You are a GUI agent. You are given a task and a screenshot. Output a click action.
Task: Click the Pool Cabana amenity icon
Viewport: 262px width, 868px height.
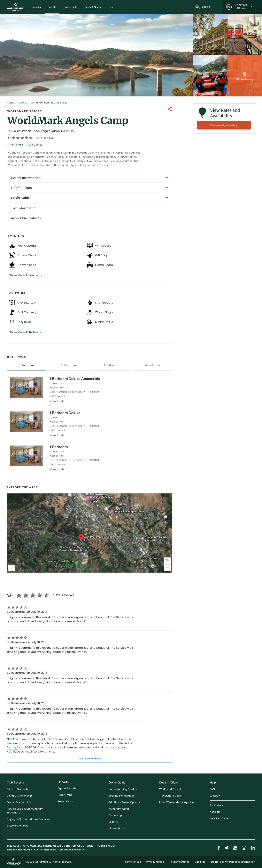coord(12,246)
